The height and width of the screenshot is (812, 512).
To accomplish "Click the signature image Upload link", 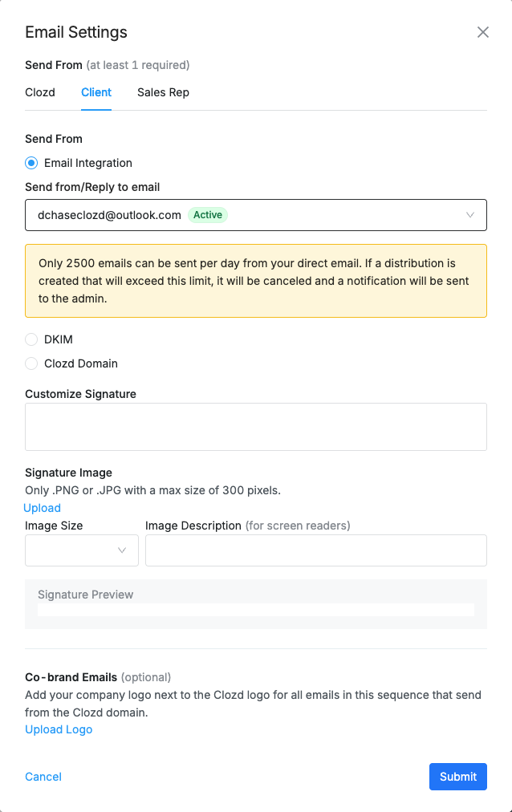I will click(x=43, y=508).
